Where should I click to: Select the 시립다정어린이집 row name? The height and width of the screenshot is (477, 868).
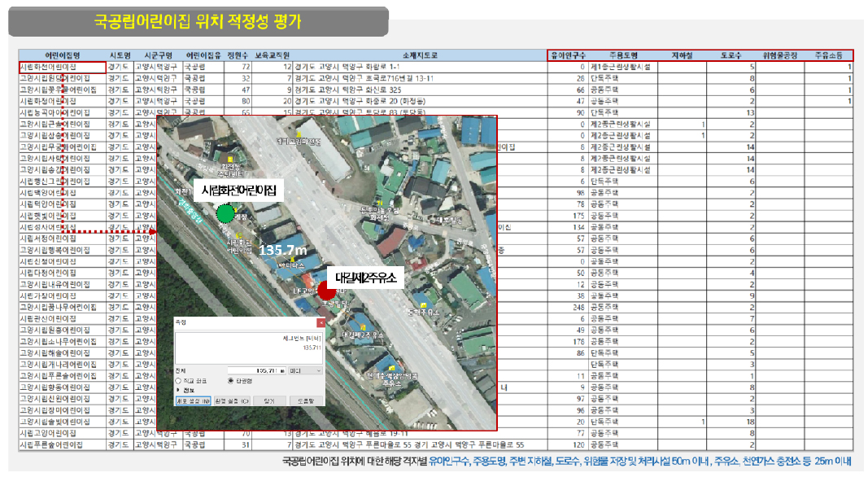tap(62, 273)
